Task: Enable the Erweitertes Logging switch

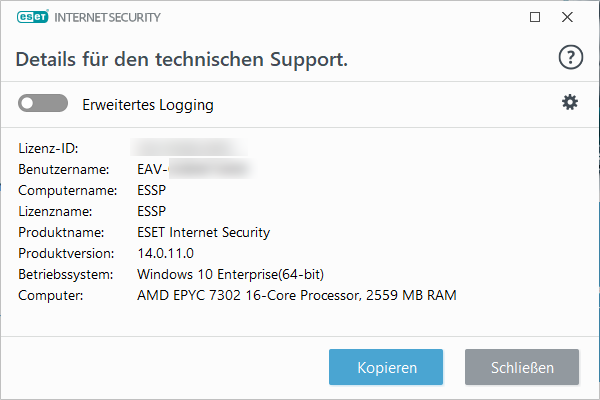Action: pyautogui.click(x=43, y=103)
